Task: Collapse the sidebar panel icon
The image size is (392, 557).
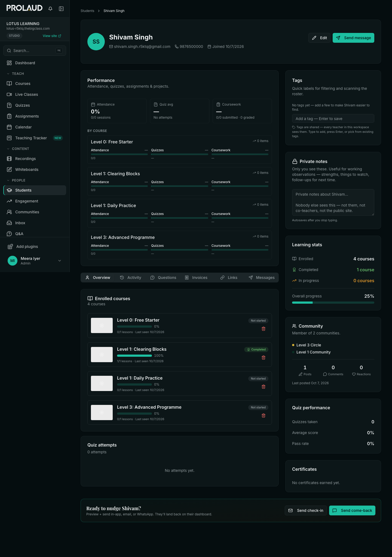Action: pos(61,9)
